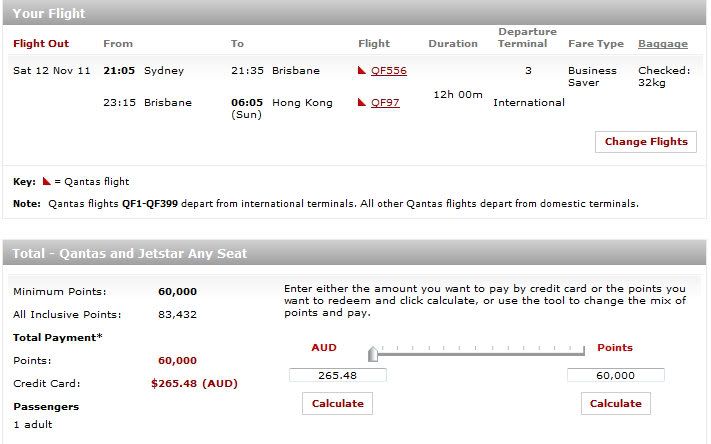
Task: Click the 'Flight Out' column heading
Action: [x=41, y=44]
